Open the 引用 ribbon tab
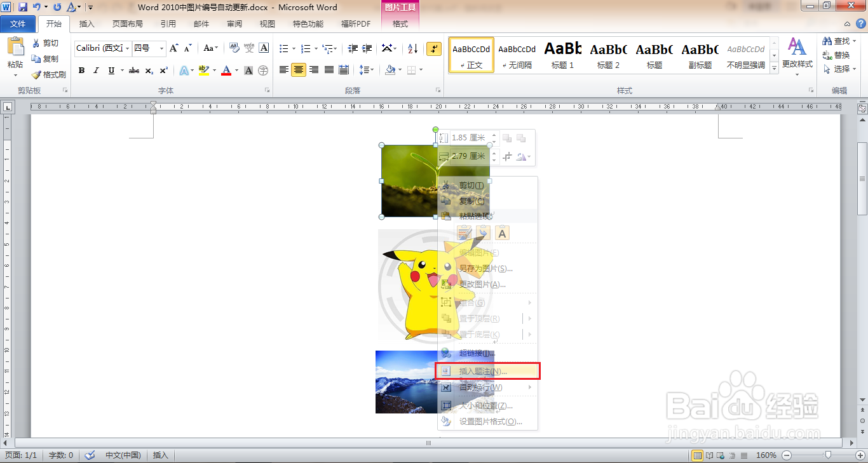Image resolution: width=868 pixels, height=463 pixels. 168,24
